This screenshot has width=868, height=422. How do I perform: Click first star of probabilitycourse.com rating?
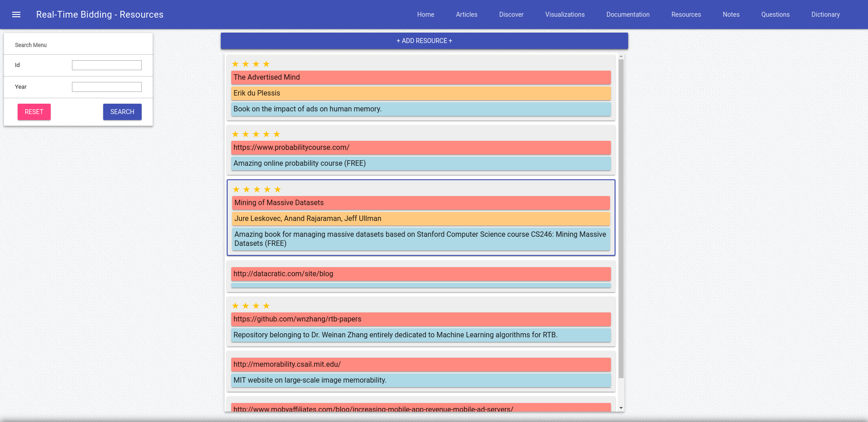(235, 134)
